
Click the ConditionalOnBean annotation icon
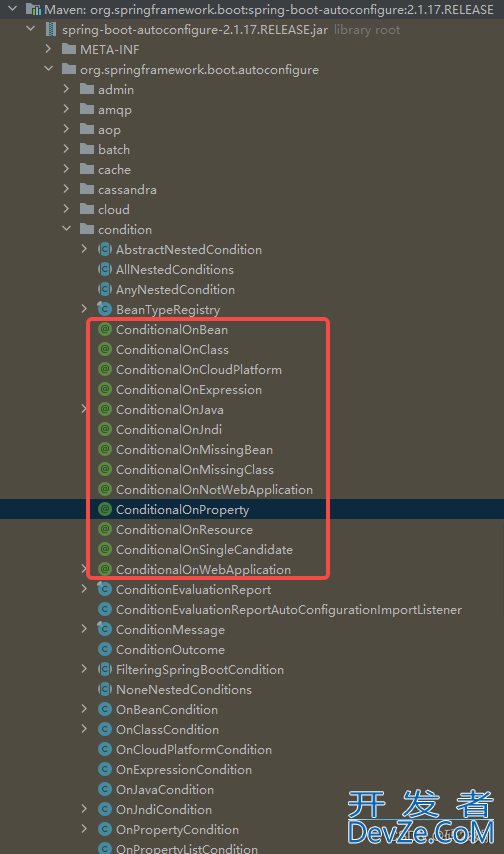pyautogui.click(x=105, y=330)
